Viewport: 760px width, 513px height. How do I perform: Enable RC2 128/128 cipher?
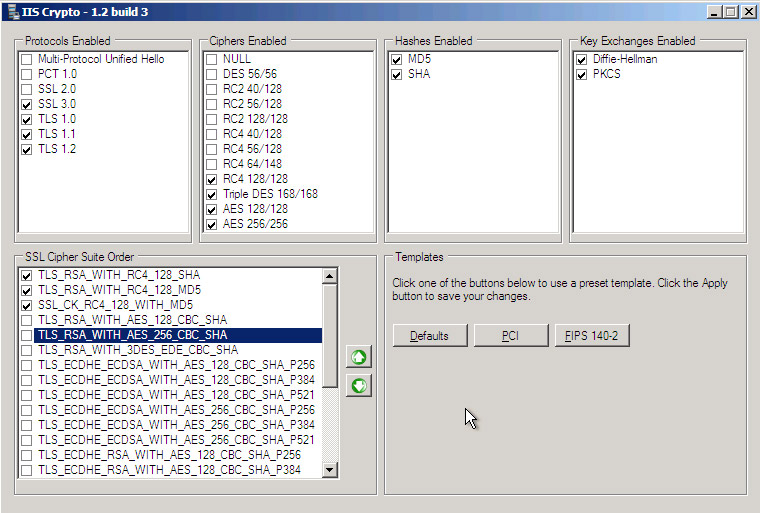click(x=211, y=119)
